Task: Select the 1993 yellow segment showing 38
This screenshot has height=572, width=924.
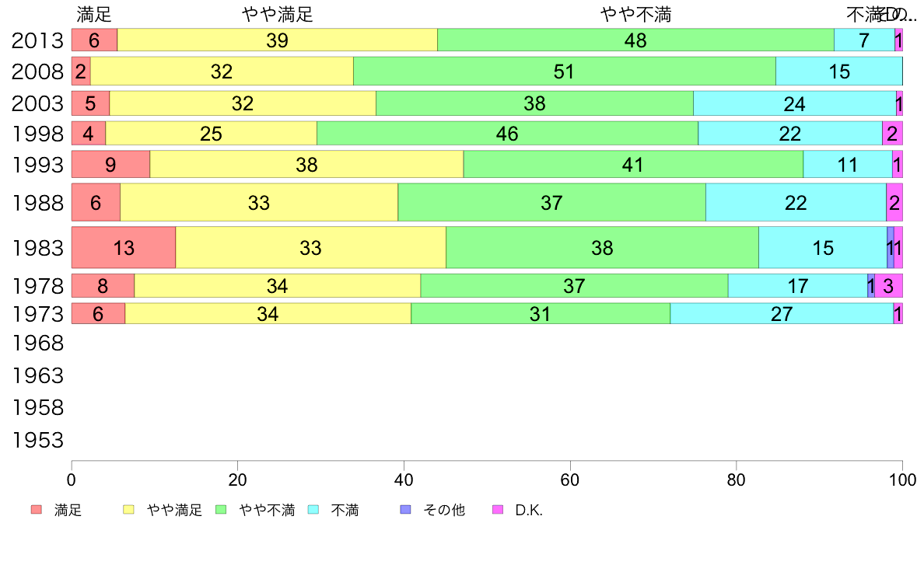Action: (306, 165)
